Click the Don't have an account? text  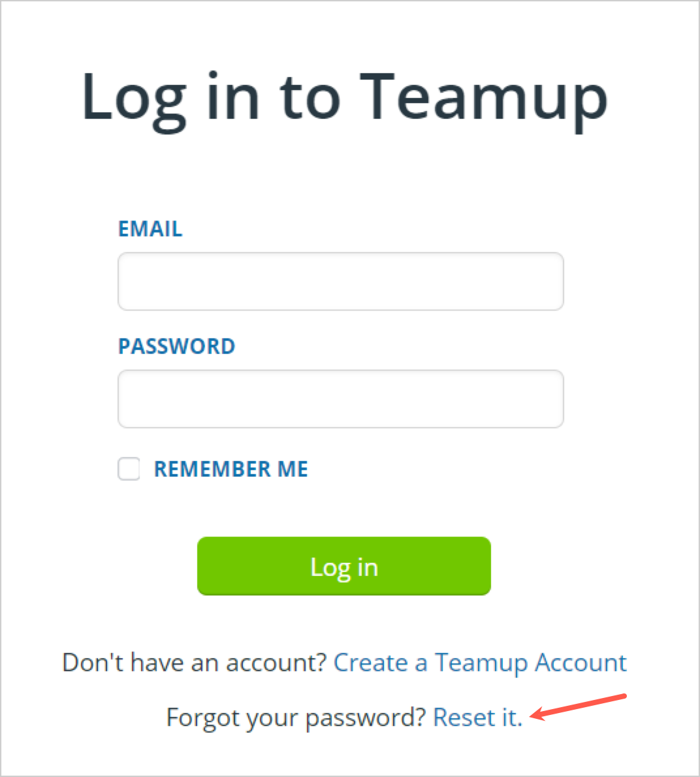pyautogui.click(x=194, y=663)
